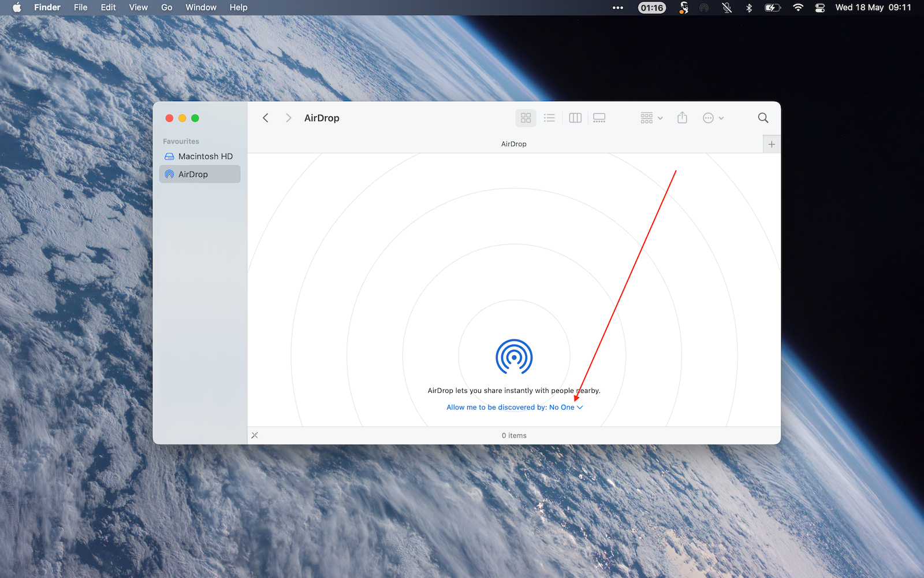Click the Favourites sidebar header
This screenshot has height=578, width=924.
tap(181, 141)
